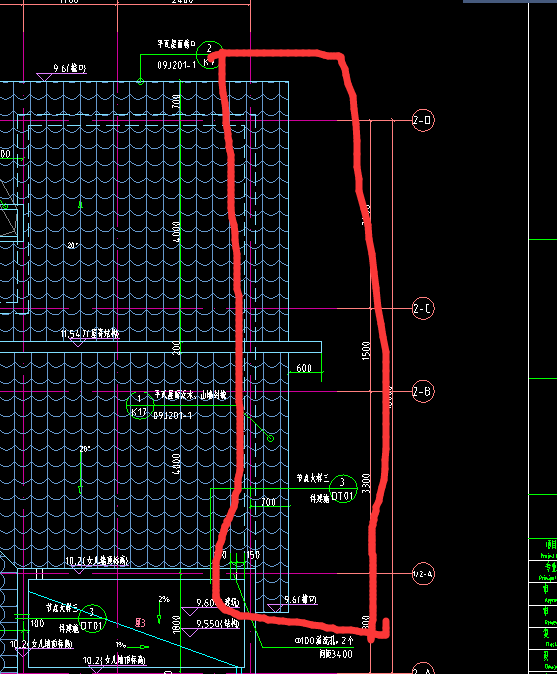Screen dimensions: 557x674
Task: Click the 2-B axis bubble
Action: click(423, 391)
